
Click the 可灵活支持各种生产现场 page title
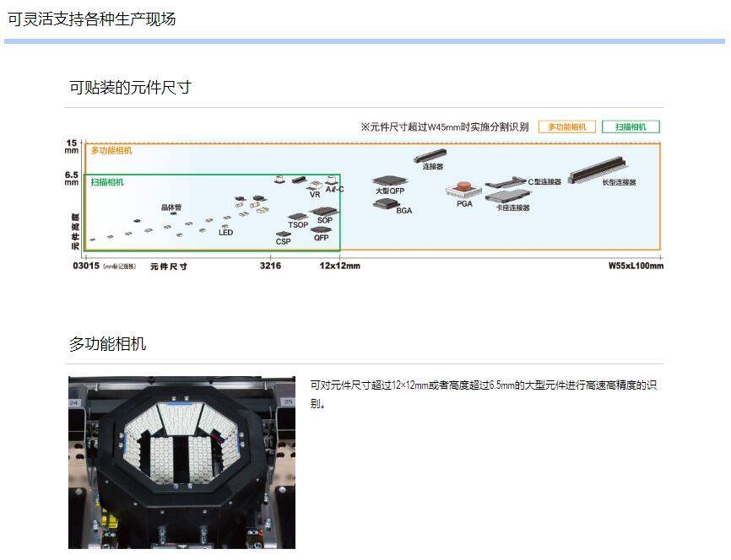click(91, 19)
